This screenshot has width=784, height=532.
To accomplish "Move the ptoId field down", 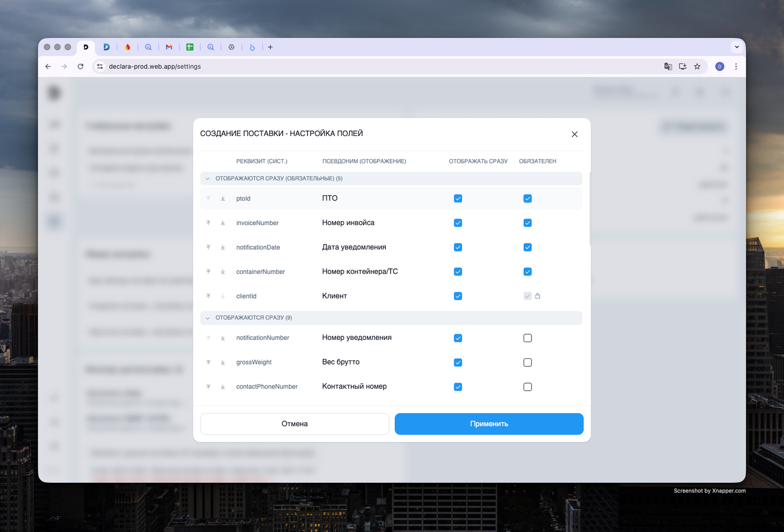I will coord(223,199).
